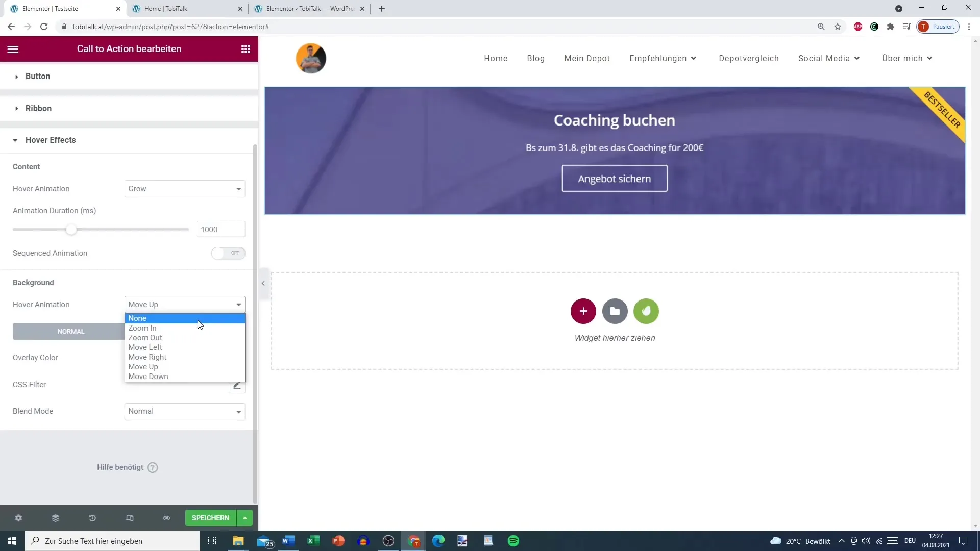Viewport: 980px width, 551px height.
Task: Open the Elementor hamburger menu
Action: coord(13,49)
